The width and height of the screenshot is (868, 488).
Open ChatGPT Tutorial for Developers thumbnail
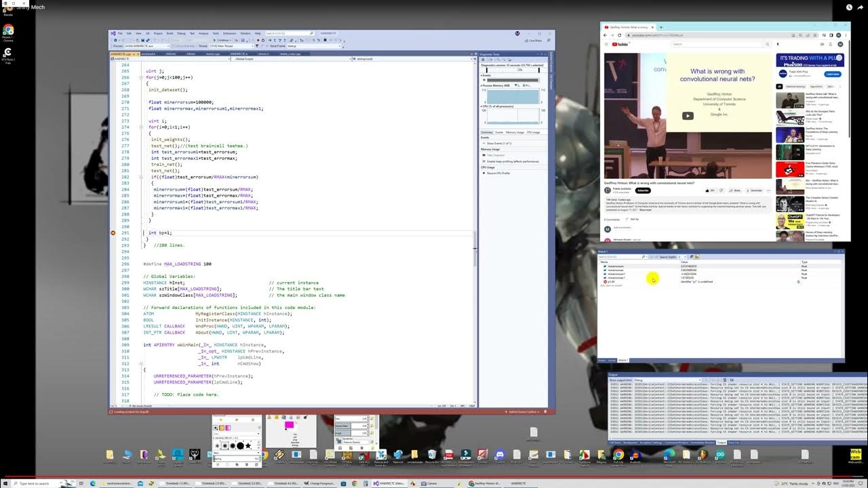tap(790, 221)
